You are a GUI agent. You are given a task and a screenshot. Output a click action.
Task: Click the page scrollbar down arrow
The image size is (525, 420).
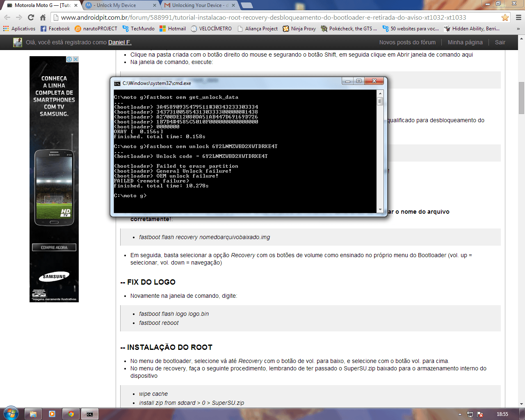click(521, 404)
